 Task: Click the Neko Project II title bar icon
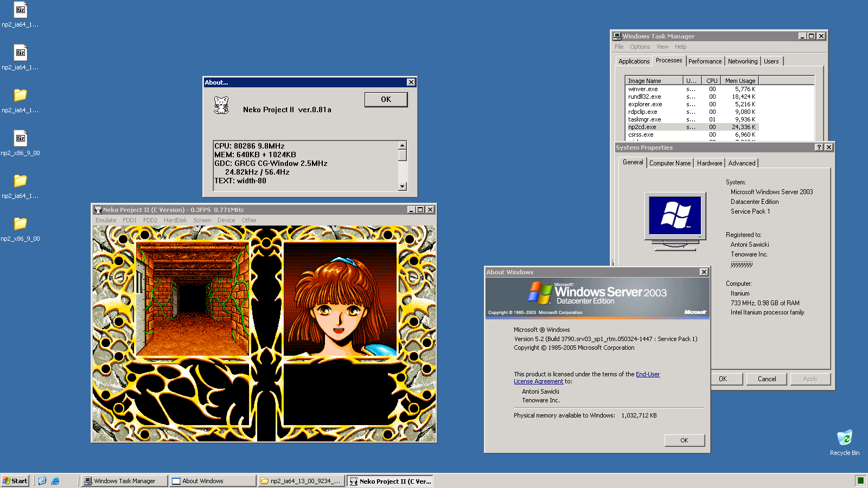(98, 210)
